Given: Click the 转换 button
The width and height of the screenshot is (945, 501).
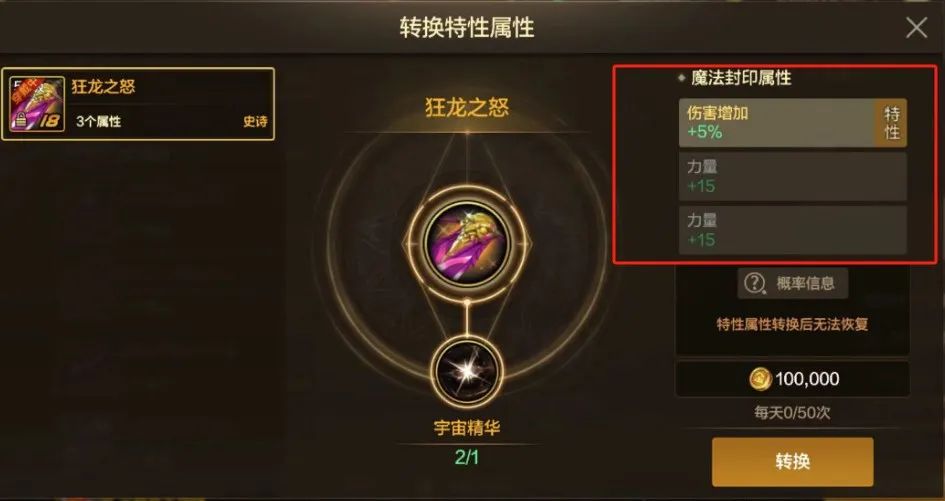Looking at the screenshot, I should tap(793, 462).
